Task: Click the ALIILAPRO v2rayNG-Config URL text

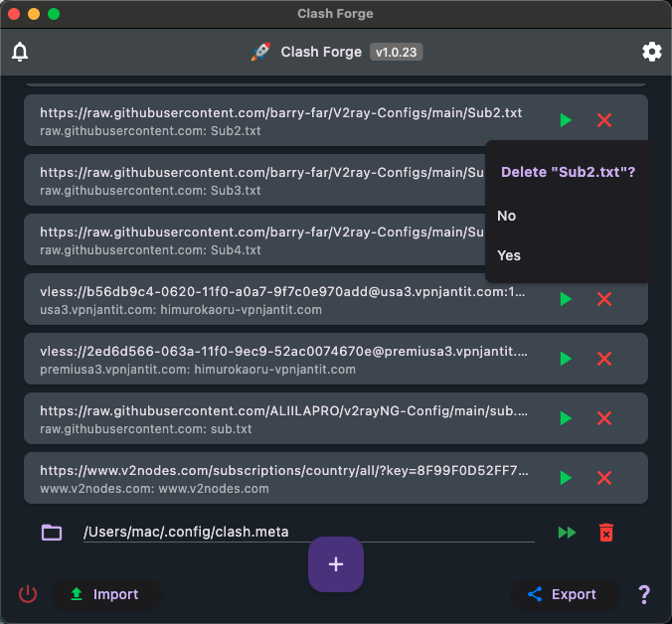Action: (x=283, y=410)
